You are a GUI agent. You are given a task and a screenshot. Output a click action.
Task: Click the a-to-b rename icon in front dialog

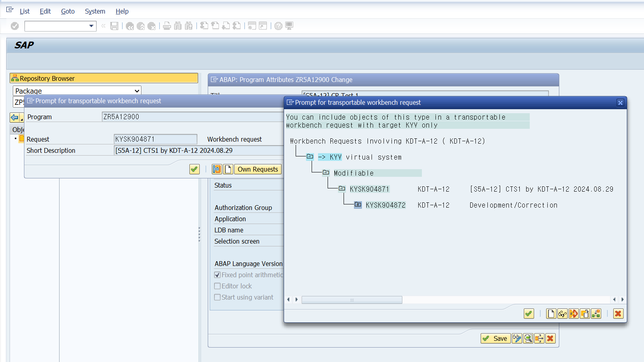[x=574, y=314]
